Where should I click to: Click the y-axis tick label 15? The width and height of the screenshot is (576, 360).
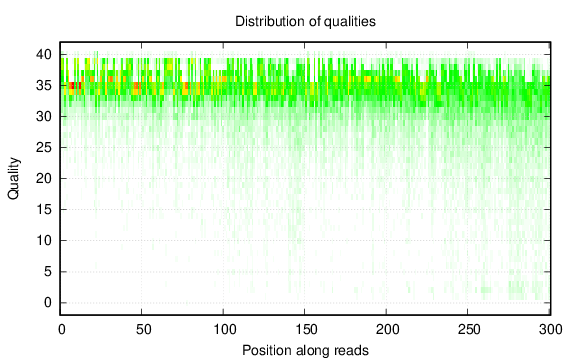44,209
